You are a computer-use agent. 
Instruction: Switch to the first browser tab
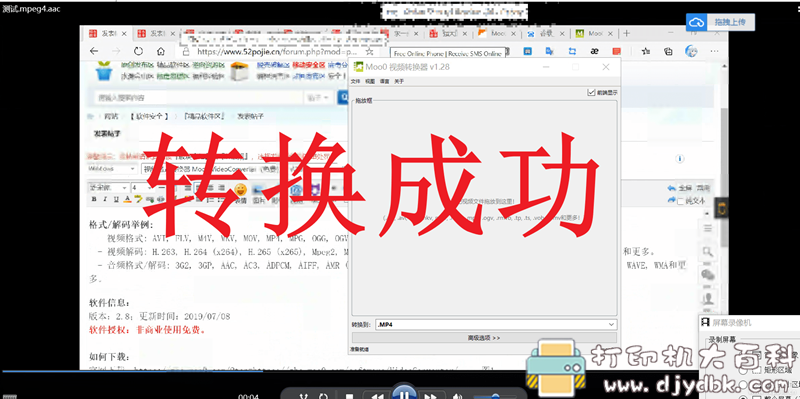pos(107,34)
